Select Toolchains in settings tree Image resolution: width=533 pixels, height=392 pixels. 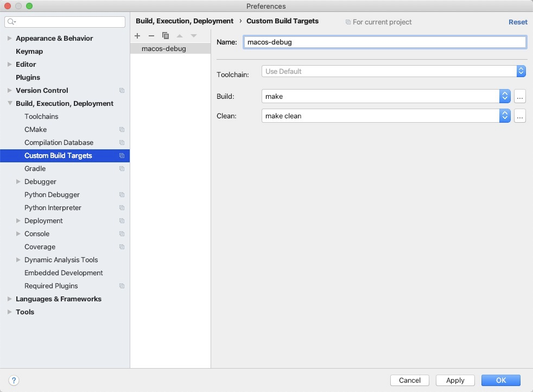click(41, 116)
